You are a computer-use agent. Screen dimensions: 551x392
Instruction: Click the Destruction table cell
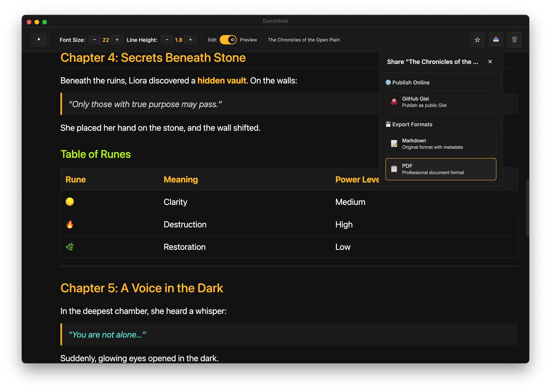pyautogui.click(x=185, y=224)
